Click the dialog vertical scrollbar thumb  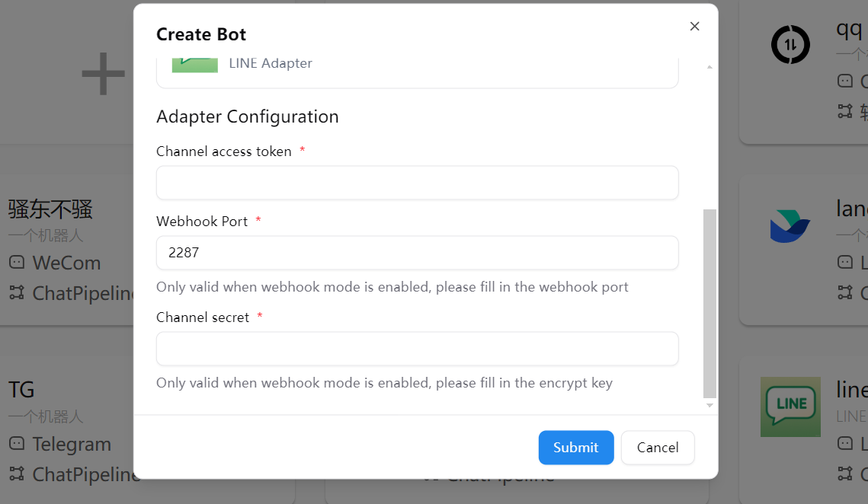(x=709, y=303)
